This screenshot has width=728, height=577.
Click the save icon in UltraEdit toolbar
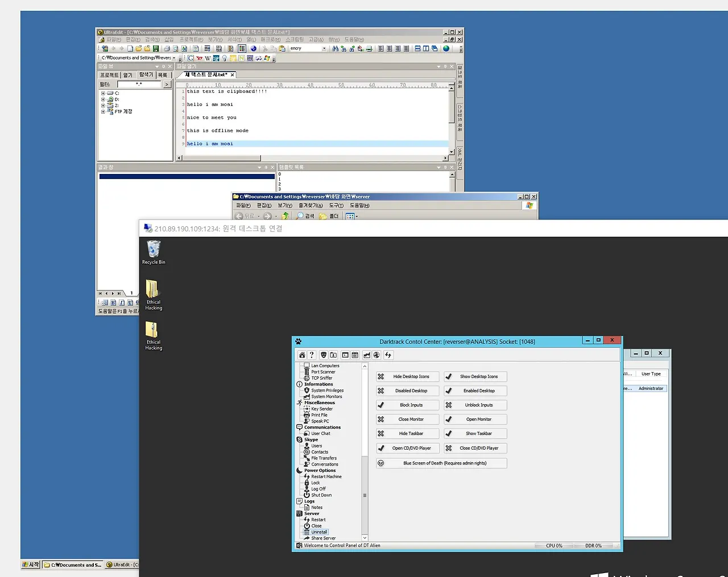156,49
